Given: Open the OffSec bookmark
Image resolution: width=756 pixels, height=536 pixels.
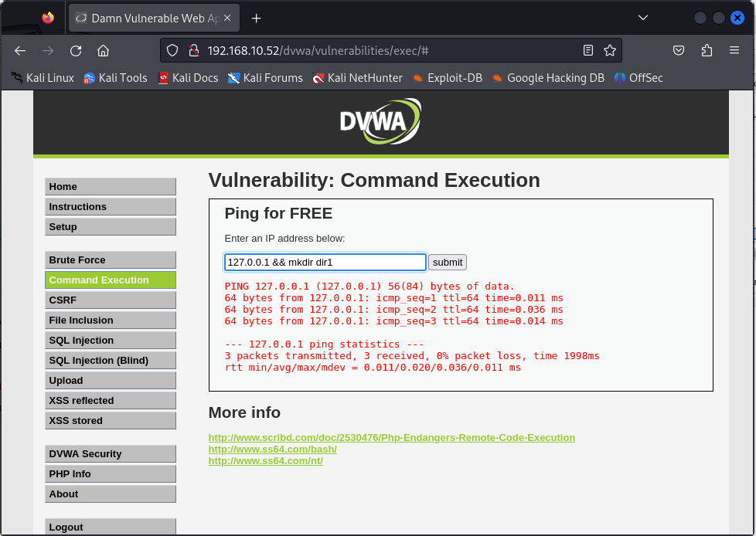Looking at the screenshot, I should pyautogui.click(x=639, y=78).
